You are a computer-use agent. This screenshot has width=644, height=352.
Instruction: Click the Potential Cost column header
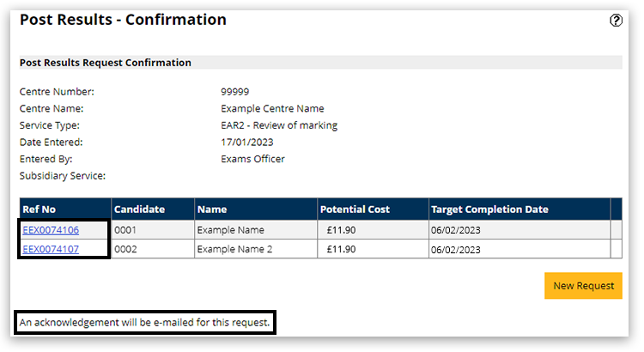[x=355, y=209]
